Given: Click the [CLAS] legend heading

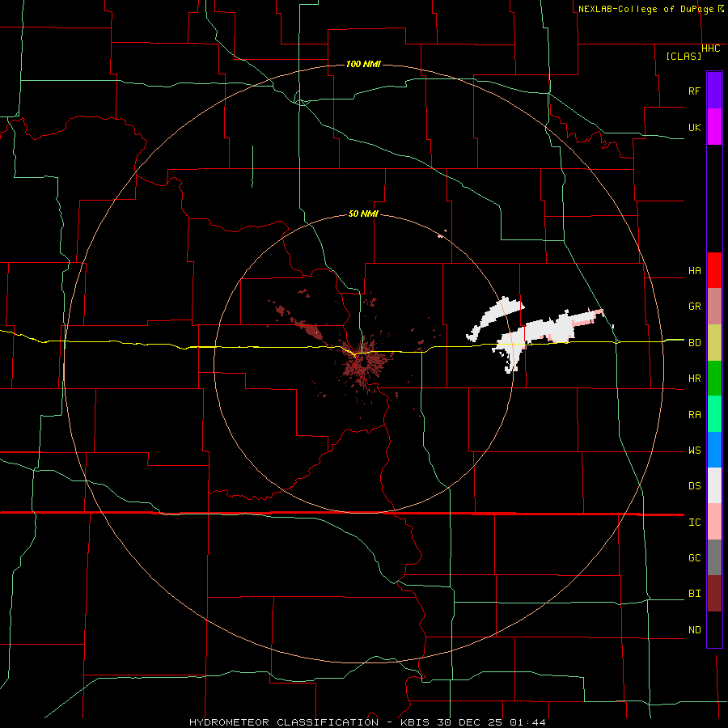Looking at the screenshot, I should [x=684, y=56].
